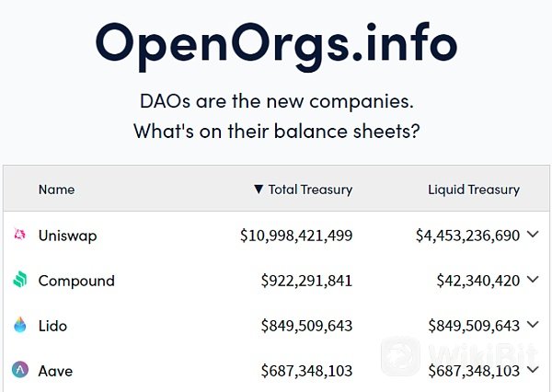The width and height of the screenshot is (552, 392).
Task: Select Compound liquid treasury value $42,340,420
Action: (x=478, y=281)
